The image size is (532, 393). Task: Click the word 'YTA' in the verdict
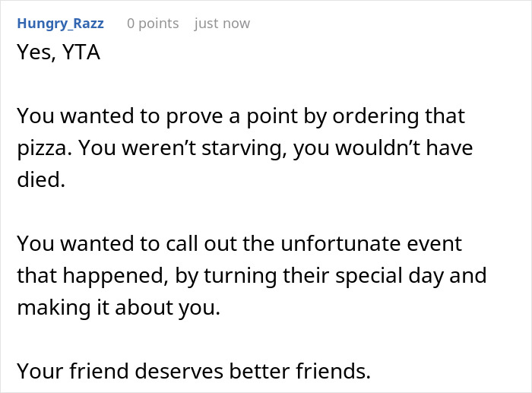(81, 52)
